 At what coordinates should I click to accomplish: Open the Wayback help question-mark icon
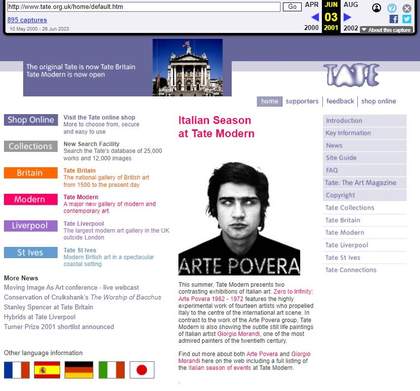pos(392,8)
